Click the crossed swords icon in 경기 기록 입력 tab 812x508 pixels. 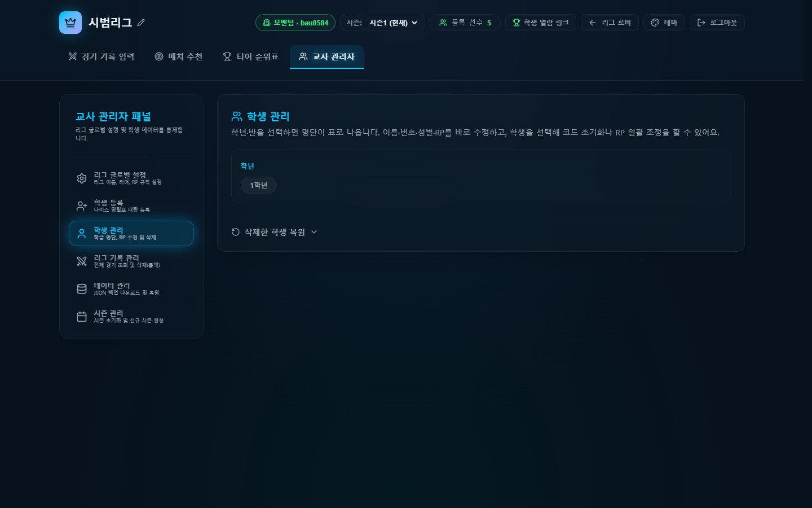pyautogui.click(x=73, y=56)
